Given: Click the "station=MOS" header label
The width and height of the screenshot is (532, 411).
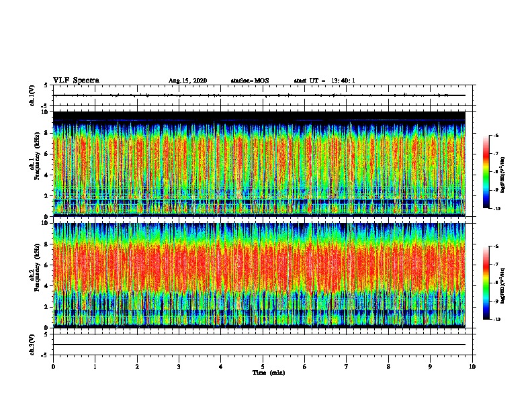Looking at the screenshot, I should (x=250, y=81).
